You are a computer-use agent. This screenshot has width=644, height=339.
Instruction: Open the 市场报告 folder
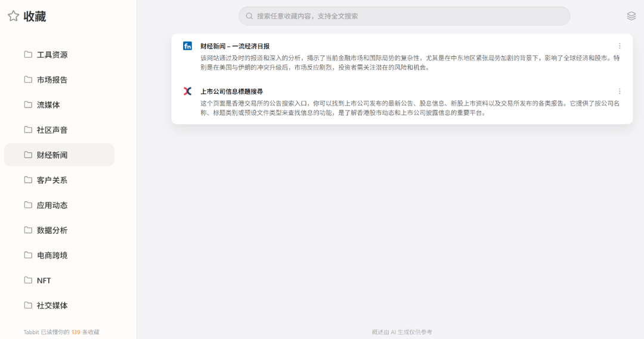pyautogui.click(x=52, y=80)
